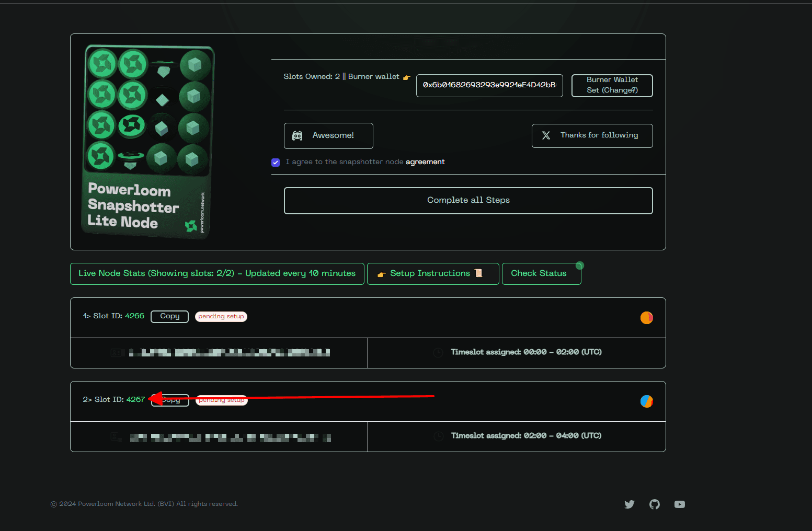This screenshot has width=812, height=531.
Task: Click Live Node Stats button
Action: tap(217, 274)
